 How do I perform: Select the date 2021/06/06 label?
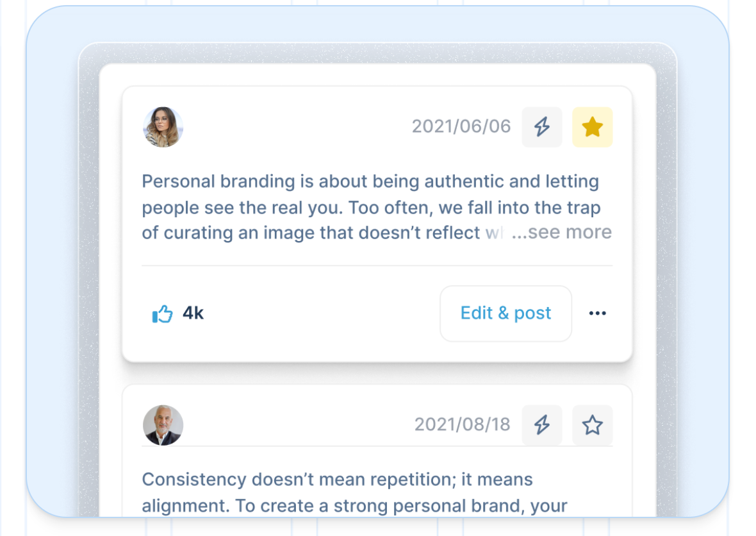(461, 126)
